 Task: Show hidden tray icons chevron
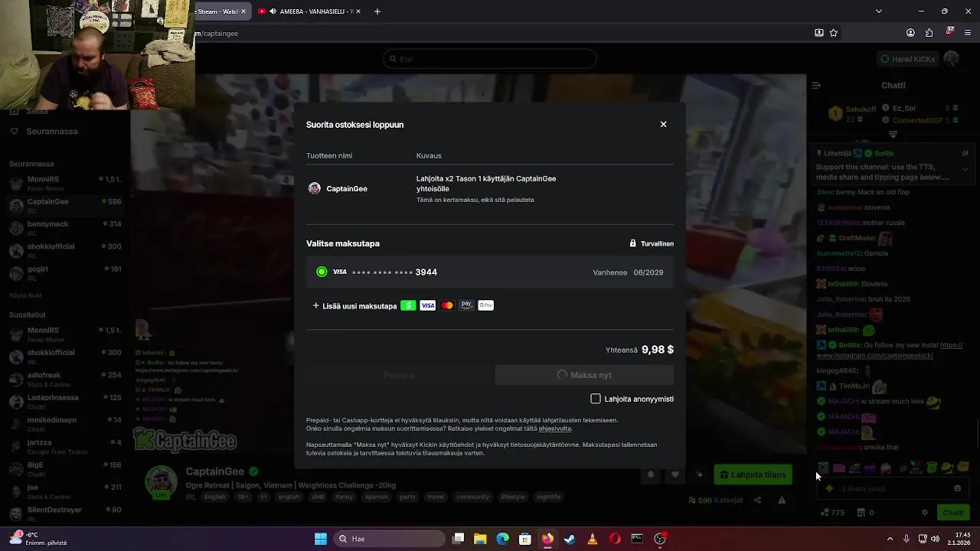click(890, 539)
